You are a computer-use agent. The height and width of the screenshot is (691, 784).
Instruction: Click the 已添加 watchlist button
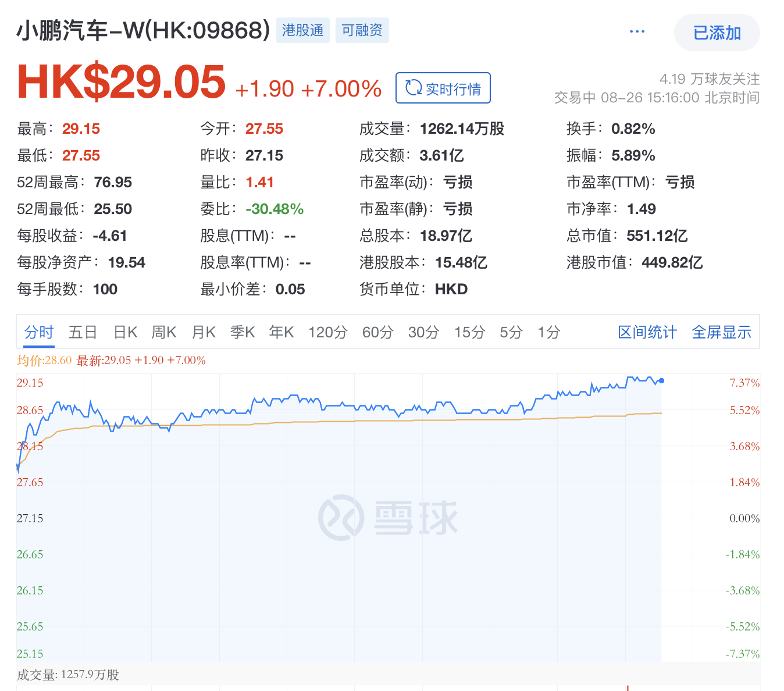click(717, 33)
